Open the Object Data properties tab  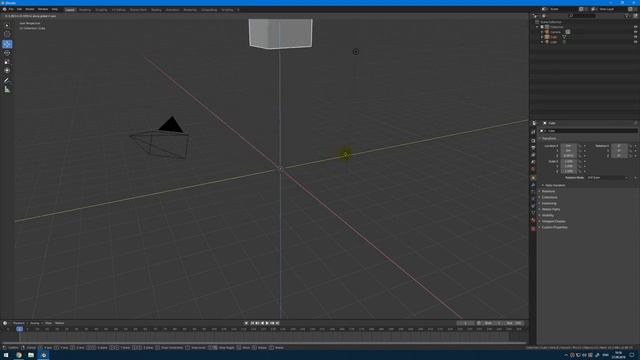[x=533, y=213]
